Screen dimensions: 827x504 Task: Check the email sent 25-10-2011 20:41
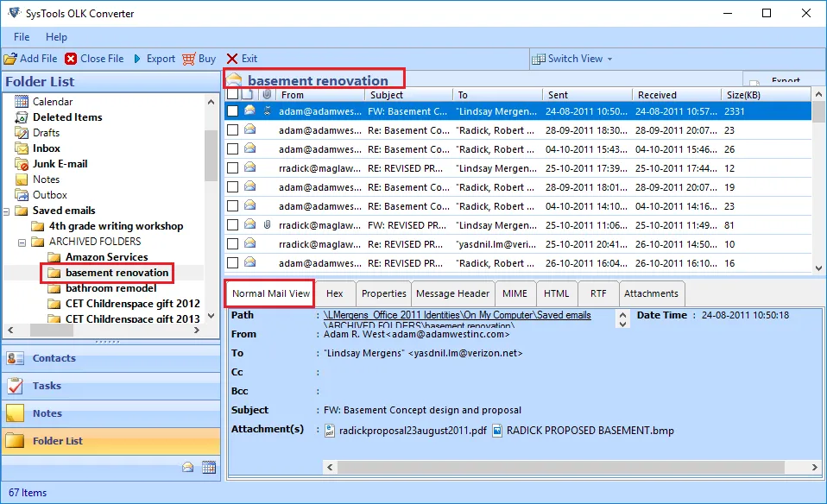[x=232, y=244]
